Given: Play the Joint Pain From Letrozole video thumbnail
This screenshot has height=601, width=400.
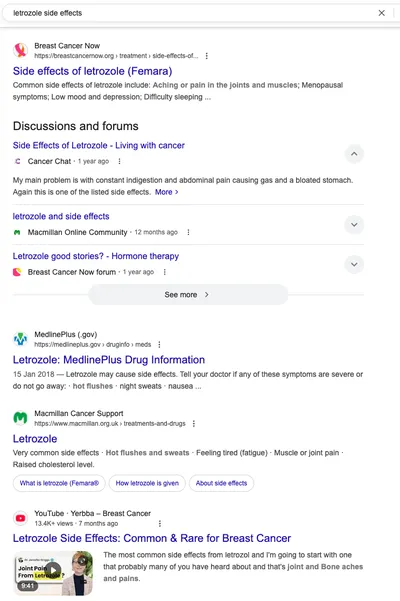Looking at the screenshot, I should coord(54,573).
